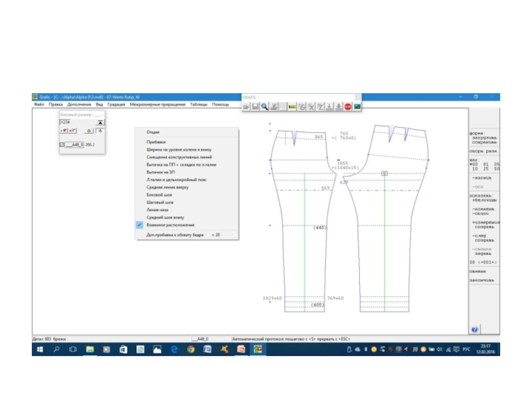Screen dimensions: 532x399
Task: Click закончить in the right panel
Action: click(483, 280)
